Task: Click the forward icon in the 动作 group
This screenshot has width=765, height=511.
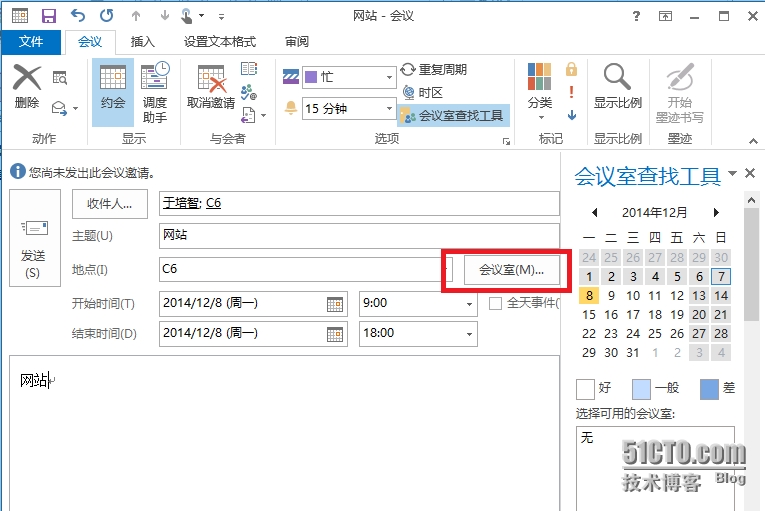Action: (x=59, y=108)
